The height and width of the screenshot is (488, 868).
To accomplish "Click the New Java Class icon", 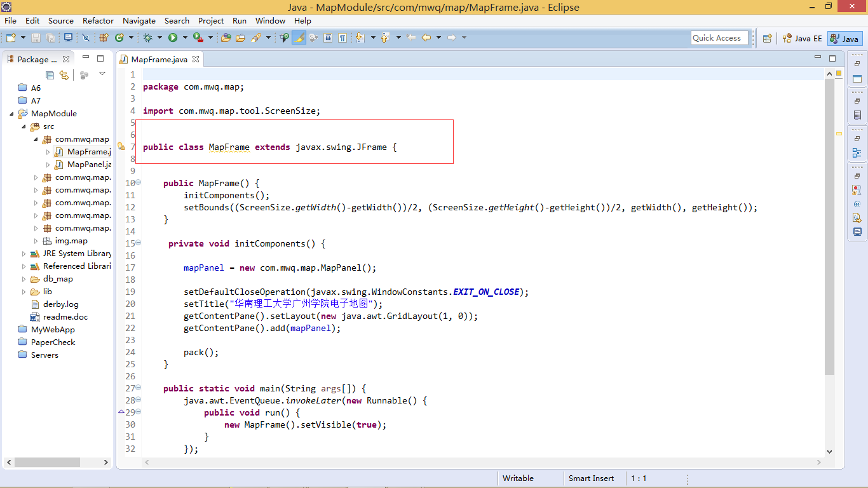I will 119,38.
